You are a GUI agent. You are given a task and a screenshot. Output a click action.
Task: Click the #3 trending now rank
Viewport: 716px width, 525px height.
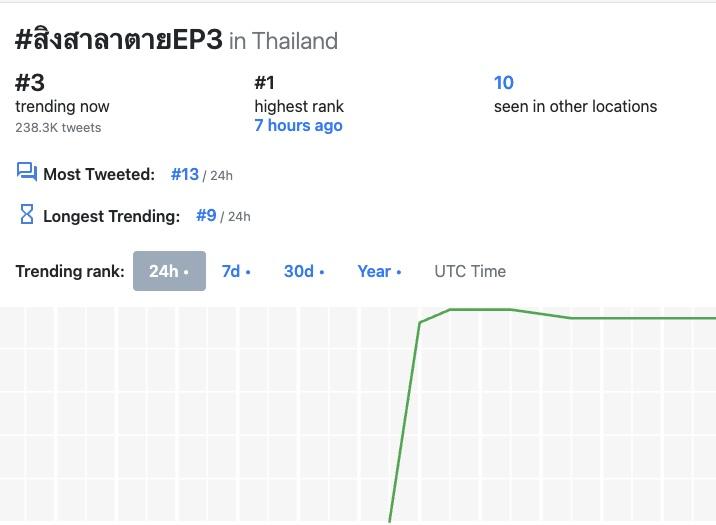point(30,83)
